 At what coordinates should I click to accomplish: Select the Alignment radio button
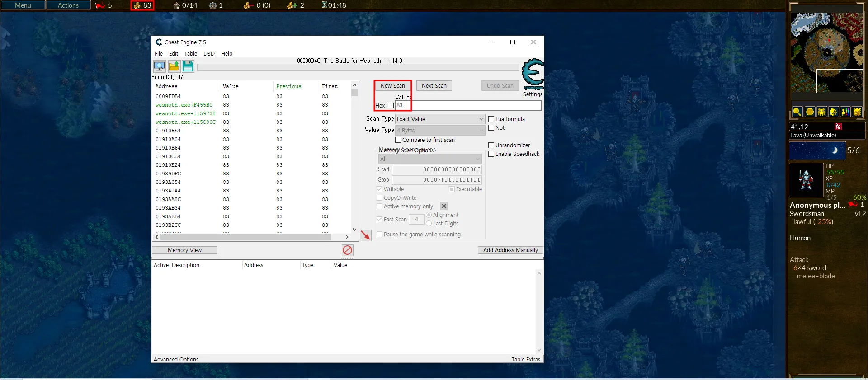[429, 215]
